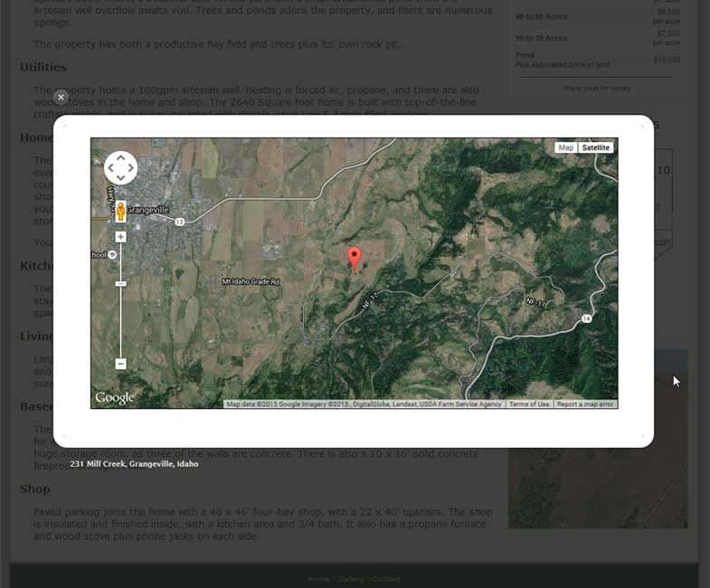
Task: Zoom out with the minus button
Action: coord(120,364)
